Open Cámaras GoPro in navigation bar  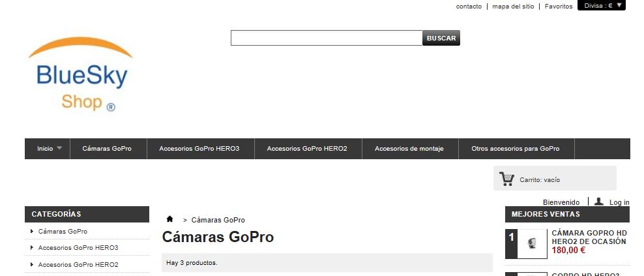pyautogui.click(x=107, y=149)
